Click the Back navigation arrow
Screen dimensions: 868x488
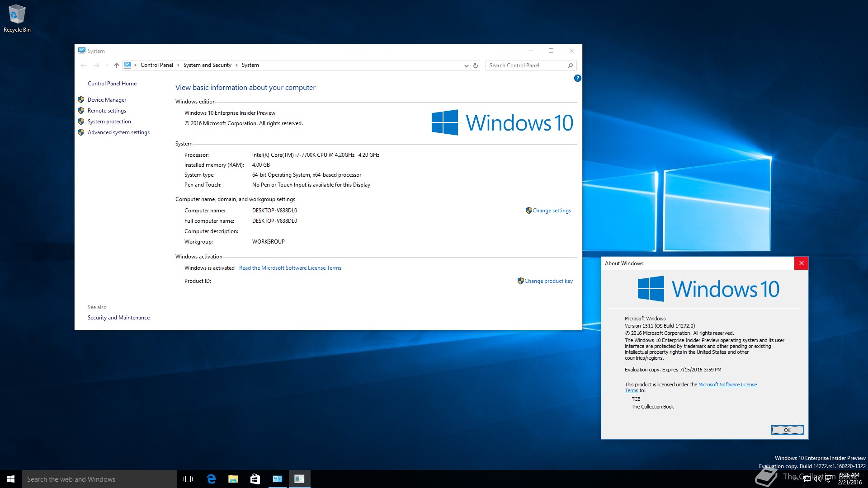[83, 66]
